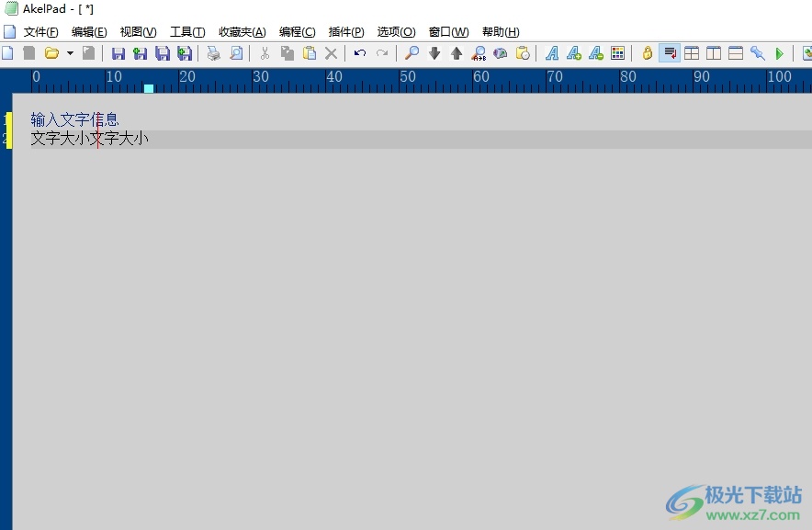Undo the last edit

click(x=360, y=53)
